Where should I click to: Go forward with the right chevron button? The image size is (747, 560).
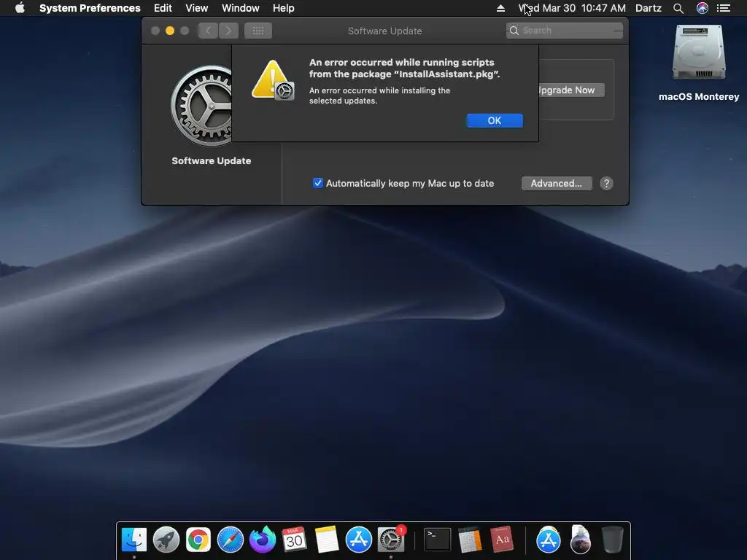tap(228, 31)
